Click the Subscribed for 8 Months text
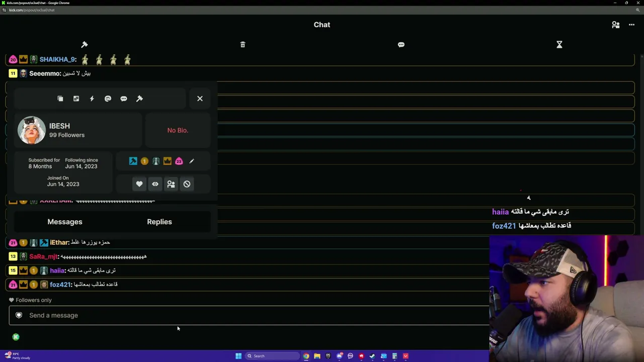644x362 pixels. pyautogui.click(x=44, y=163)
